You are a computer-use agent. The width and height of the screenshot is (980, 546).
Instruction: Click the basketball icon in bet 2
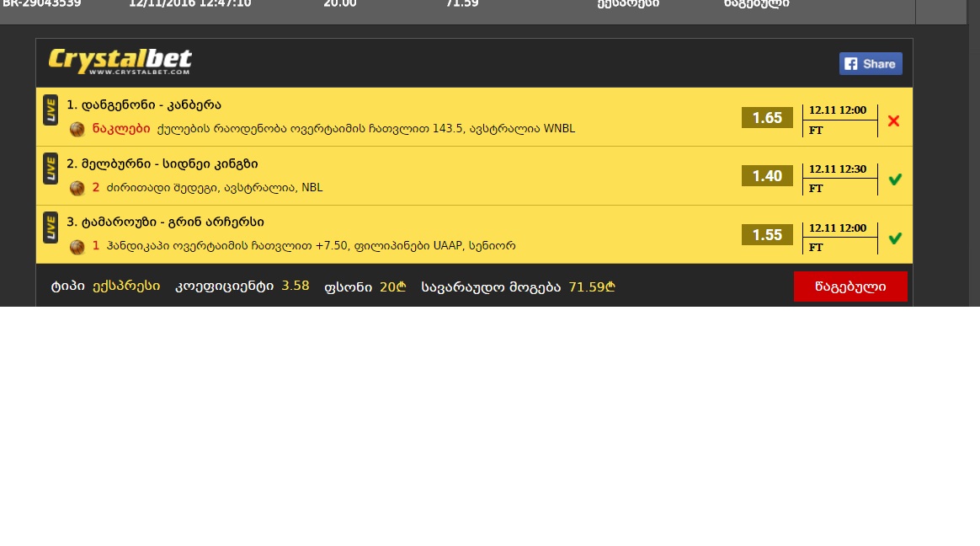point(77,188)
